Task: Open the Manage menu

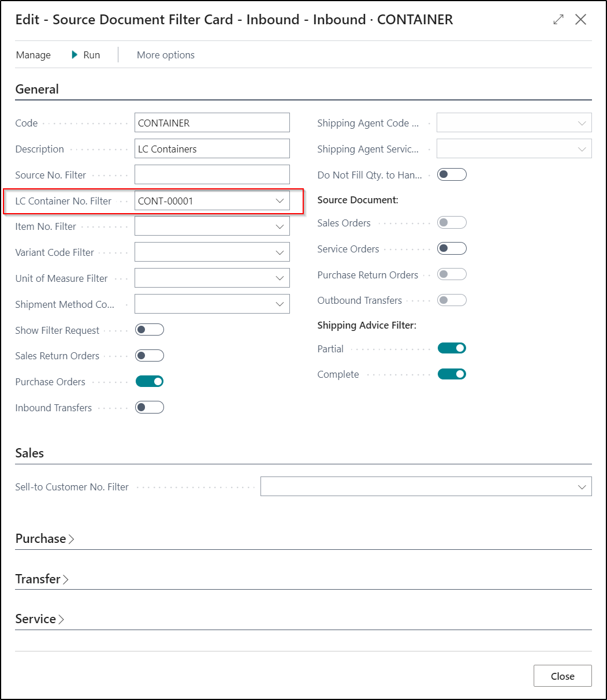Action: pyautogui.click(x=33, y=55)
